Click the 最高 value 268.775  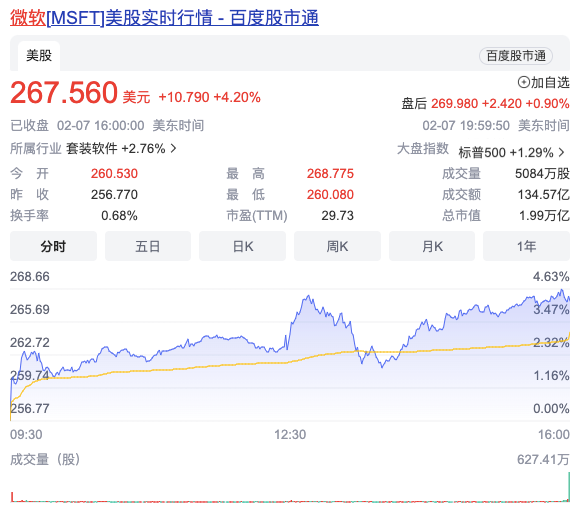(330, 174)
